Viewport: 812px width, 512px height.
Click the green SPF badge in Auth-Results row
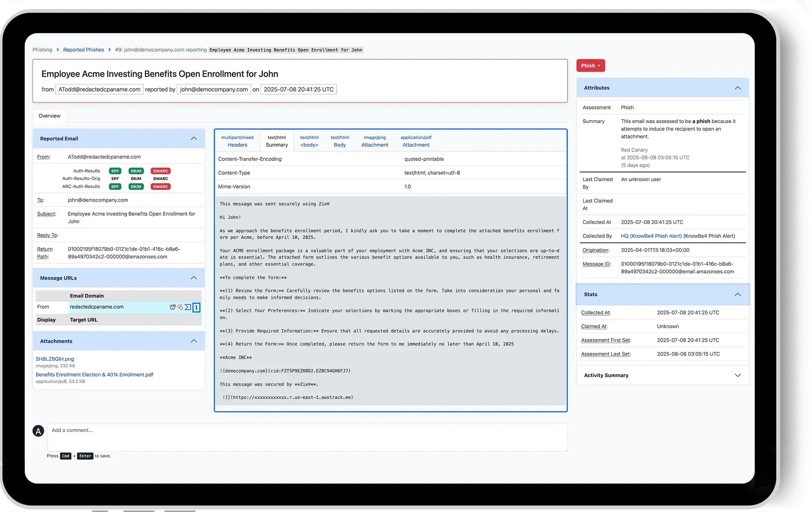coord(115,171)
